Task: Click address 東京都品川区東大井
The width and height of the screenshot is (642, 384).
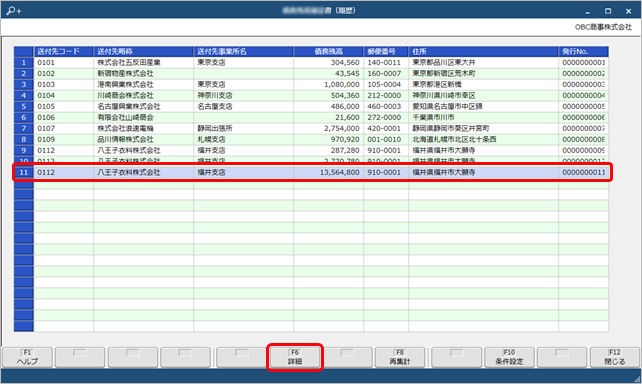Action: [483, 63]
